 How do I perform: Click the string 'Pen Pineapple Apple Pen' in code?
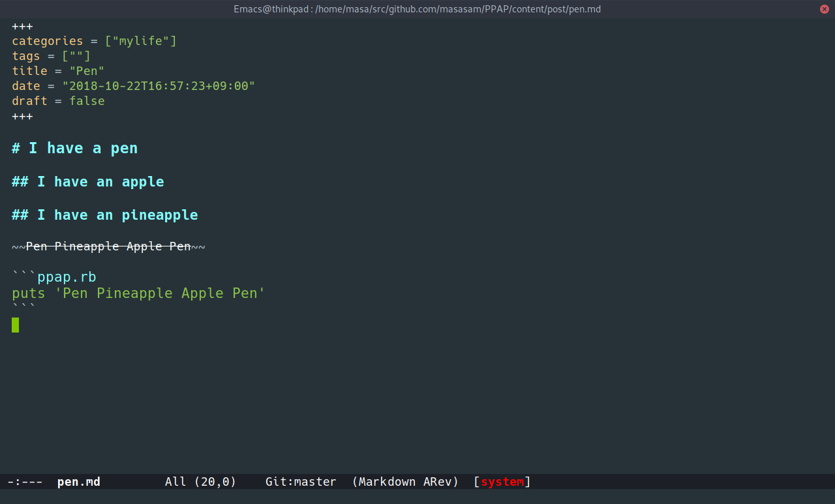(x=160, y=293)
